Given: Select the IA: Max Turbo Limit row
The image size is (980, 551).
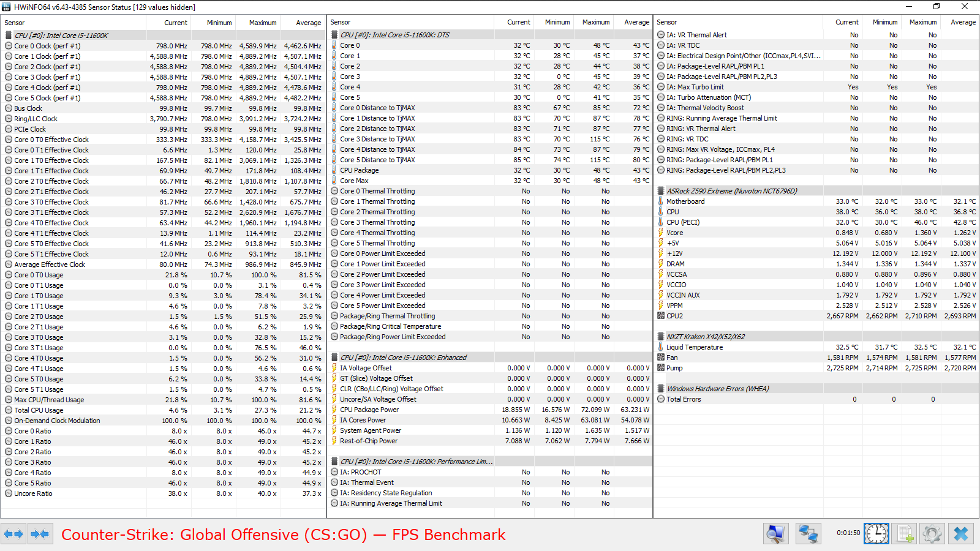Looking at the screenshot, I should click(x=816, y=87).
